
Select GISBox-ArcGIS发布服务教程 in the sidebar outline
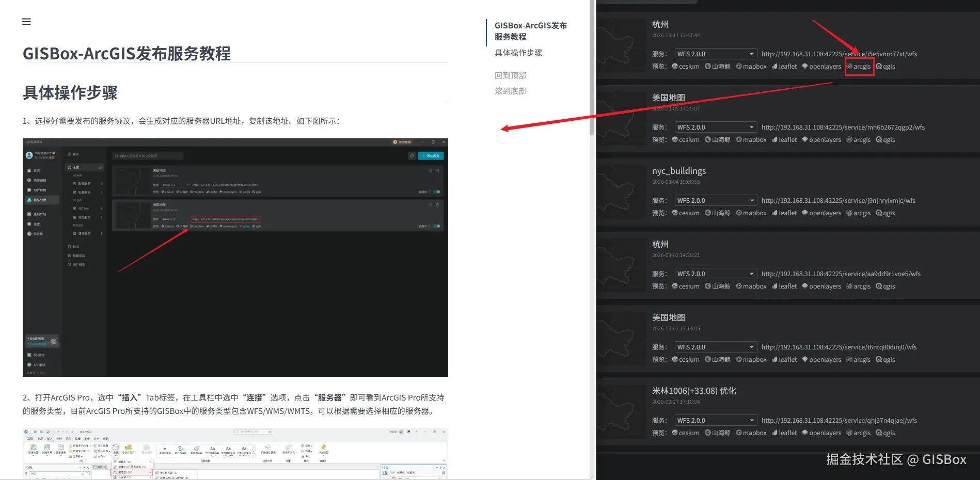pyautogui.click(x=530, y=30)
